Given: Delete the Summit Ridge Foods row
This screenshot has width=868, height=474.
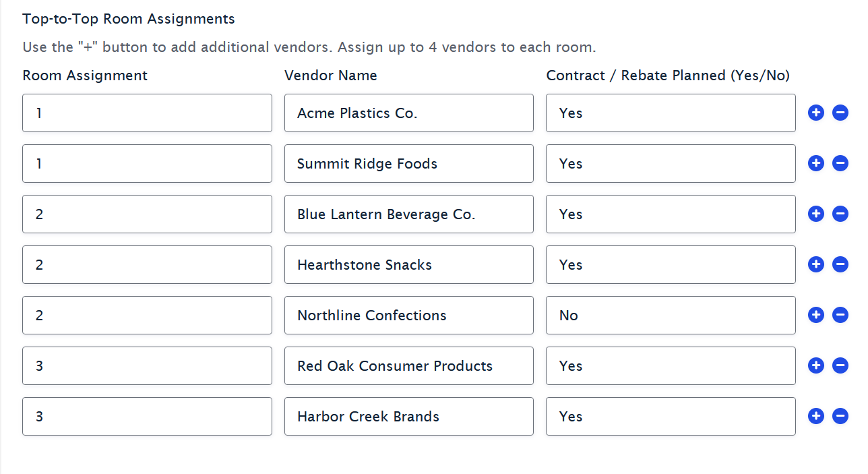Looking at the screenshot, I should click(x=840, y=163).
